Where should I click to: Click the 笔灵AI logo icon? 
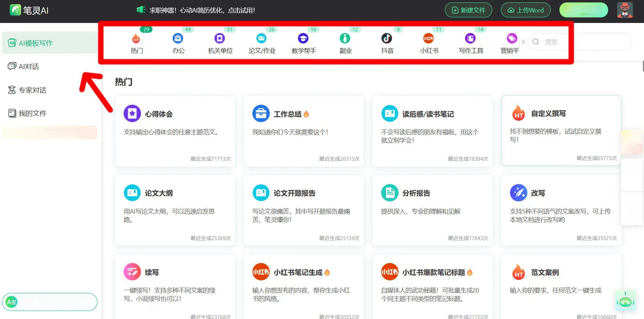click(15, 10)
